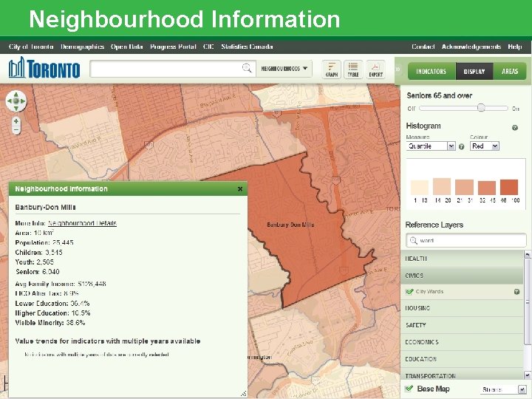Pan the map left arrow
This screenshot has width=532, height=399.
click(9, 101)
